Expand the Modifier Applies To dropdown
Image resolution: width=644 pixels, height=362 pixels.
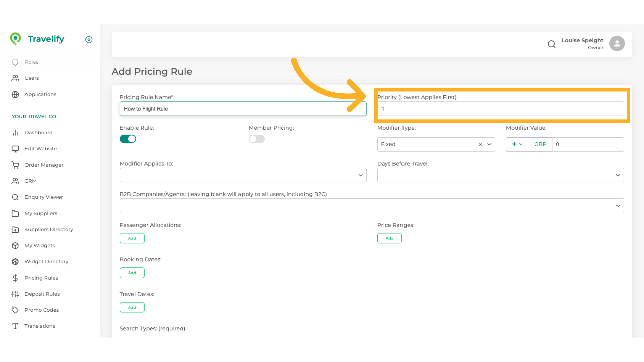[243, 175]
